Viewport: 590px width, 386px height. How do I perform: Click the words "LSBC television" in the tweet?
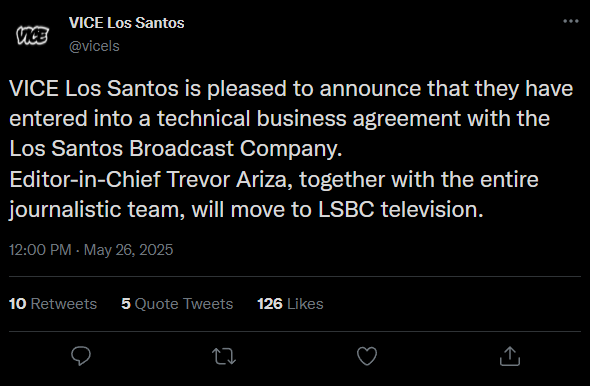(x=398, y=209)
